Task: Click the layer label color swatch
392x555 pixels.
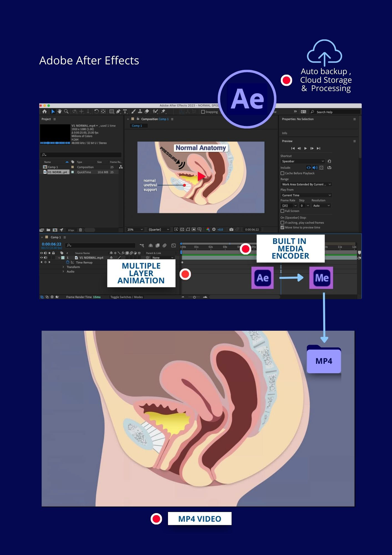Action: (x=63, y=258)
